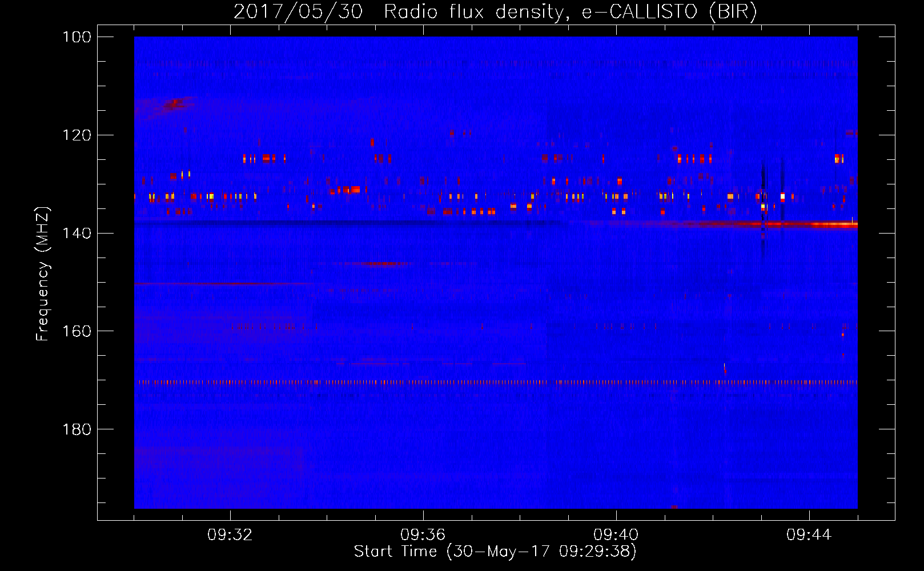The height and width of the screenshot is (571, 924).
Task: Click the 'Frequency (MHZ)' axis label
Action: [43, 274]
